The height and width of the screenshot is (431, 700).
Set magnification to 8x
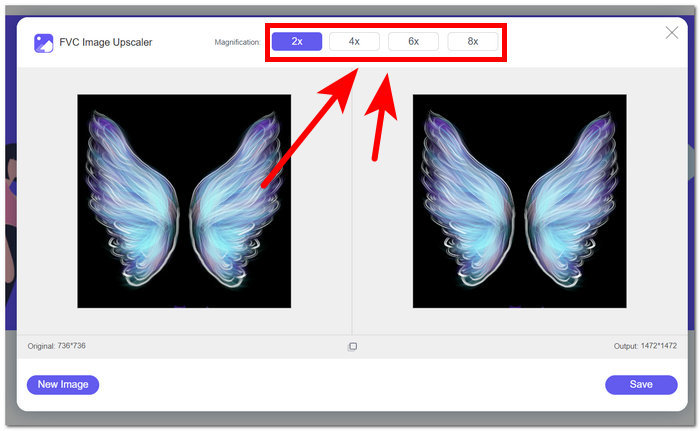pos(472,42)
